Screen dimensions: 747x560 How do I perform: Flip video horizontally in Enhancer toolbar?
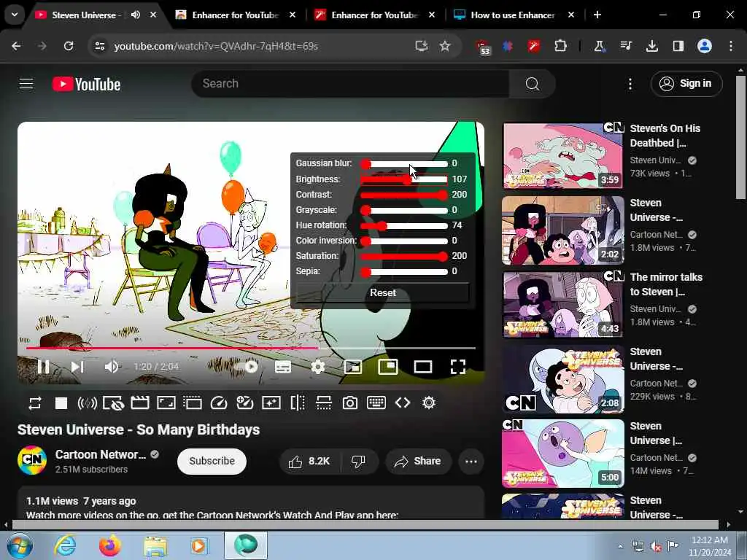click(298, 402)
